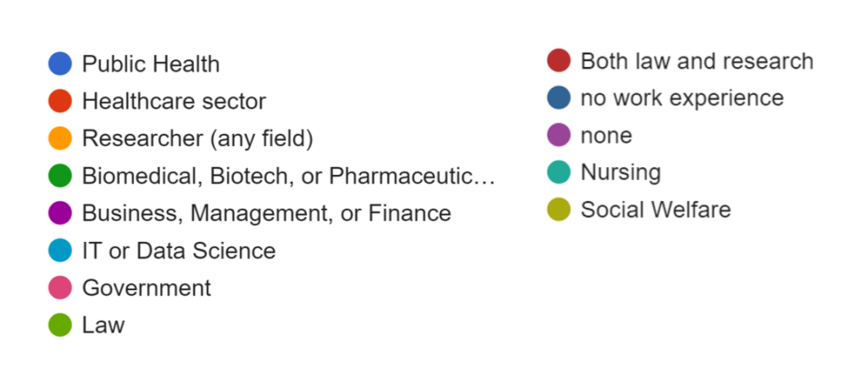Select the 'Healthcare sector' legend label
The height and width of the screenshot is (376, 868).
174,101
